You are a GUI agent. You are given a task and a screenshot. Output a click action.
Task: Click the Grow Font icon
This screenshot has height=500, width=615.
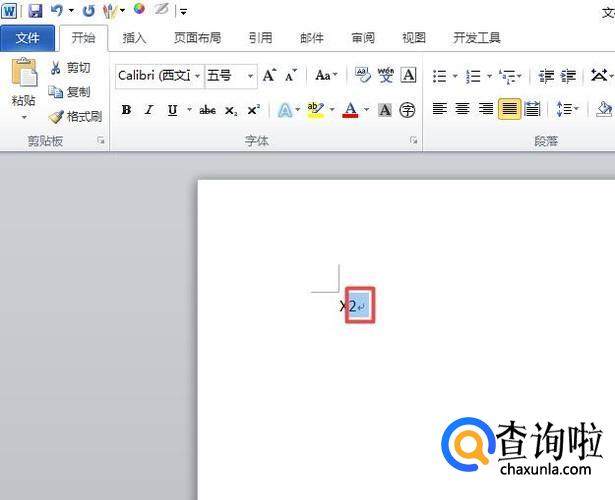[269, 76]
